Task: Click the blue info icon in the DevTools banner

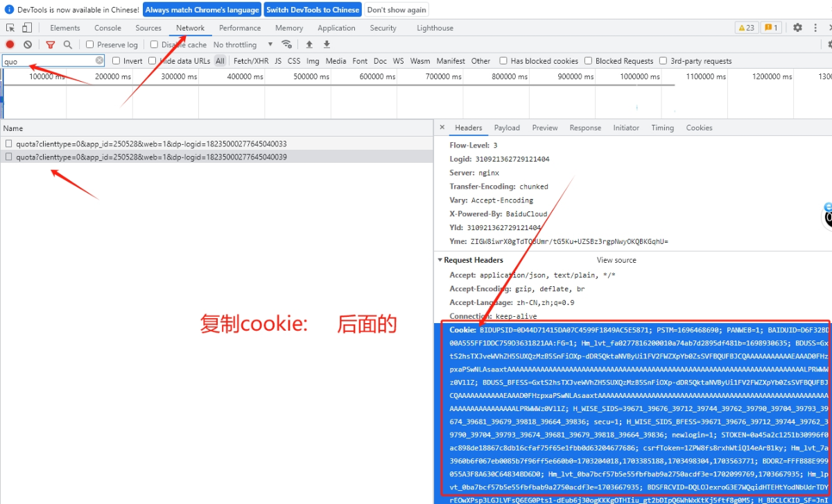Action: click(10, 10)
